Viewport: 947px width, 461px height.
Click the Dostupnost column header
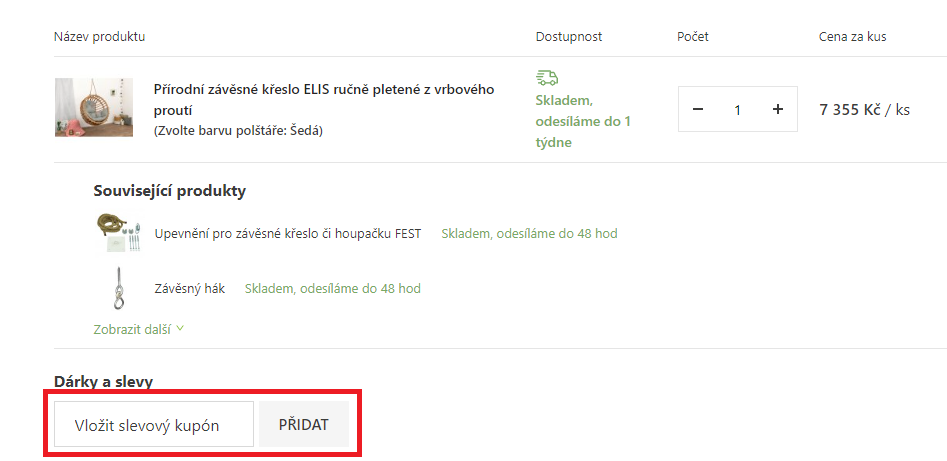569,37
